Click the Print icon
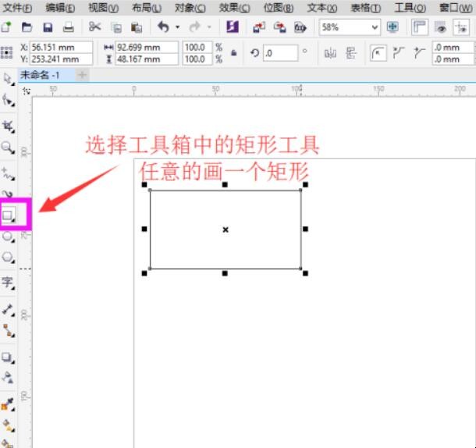 (x=68, y=27)
